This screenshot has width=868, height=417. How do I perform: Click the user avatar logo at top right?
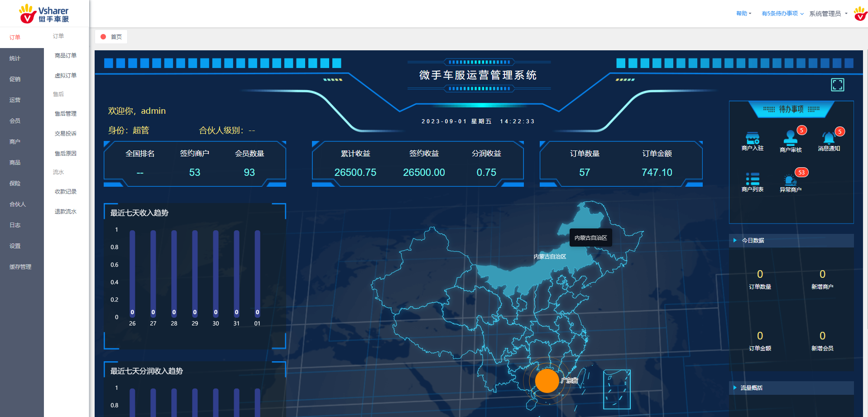(x=860, y=14)
